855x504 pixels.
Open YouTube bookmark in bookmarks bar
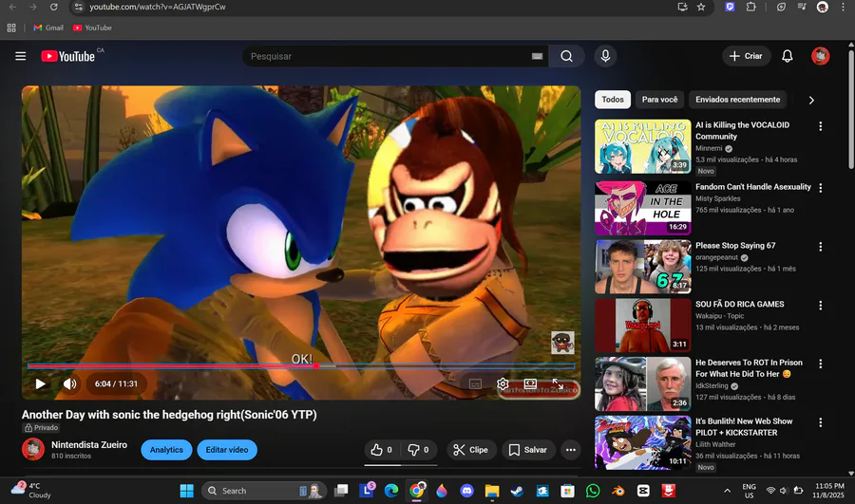tap(93, 28)
